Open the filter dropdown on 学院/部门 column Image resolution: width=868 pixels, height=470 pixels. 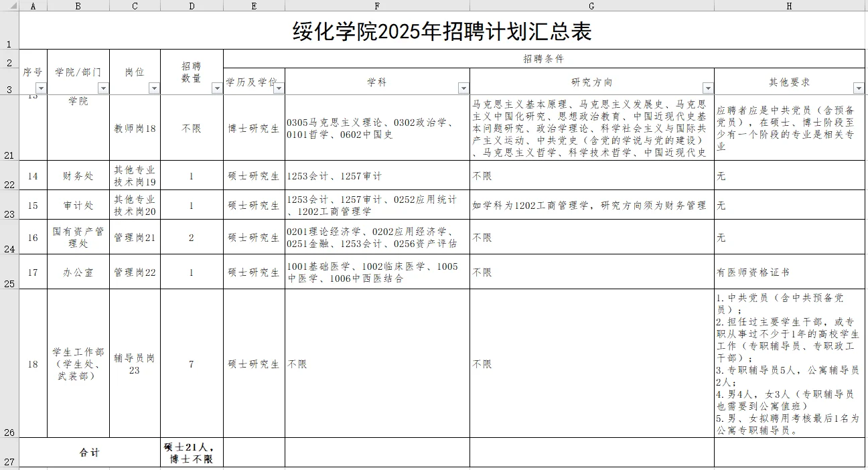[102, 87]
